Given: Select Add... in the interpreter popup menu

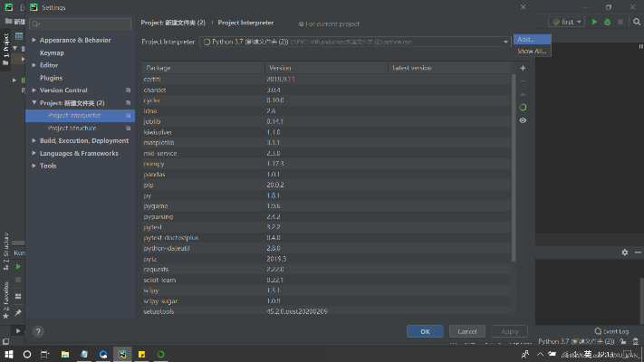Looking at the screenshot, I should [525, 40].
